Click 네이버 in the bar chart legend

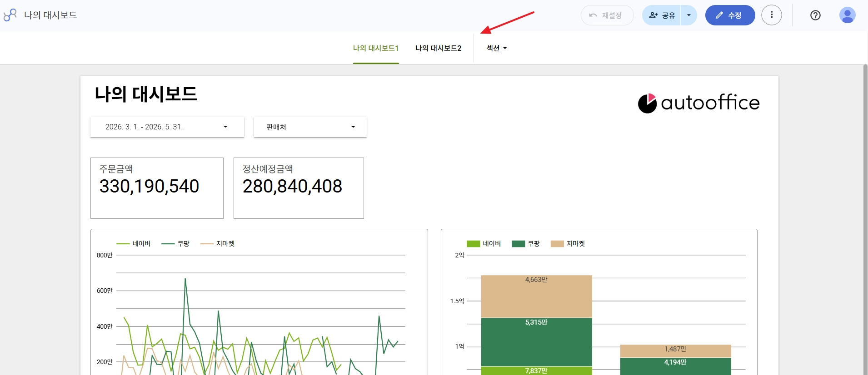484,244
